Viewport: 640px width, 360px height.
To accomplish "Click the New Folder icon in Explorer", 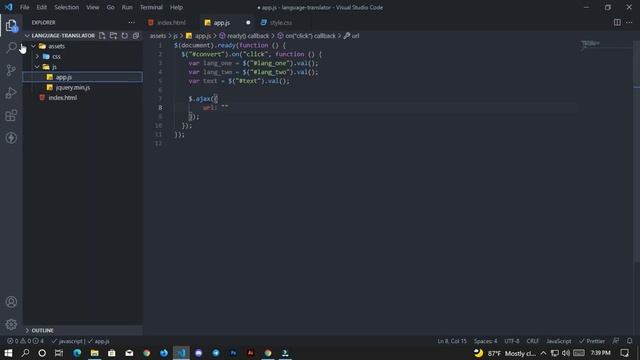I will [x=113, y=36].
